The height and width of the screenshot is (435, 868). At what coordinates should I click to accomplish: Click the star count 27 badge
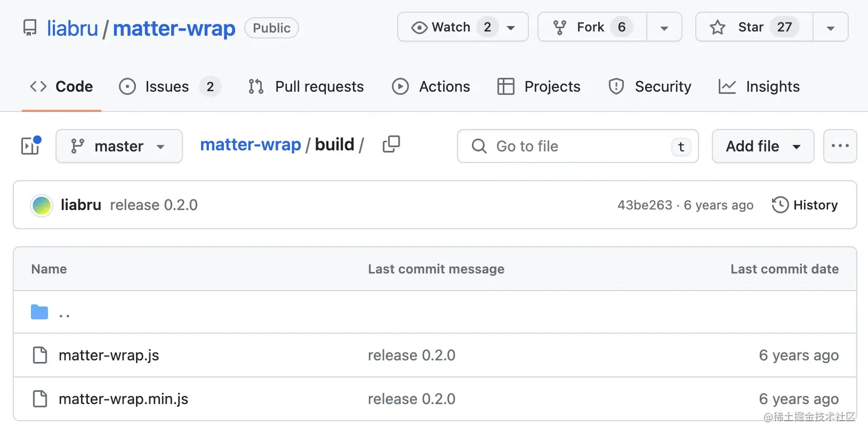pyautogui.click(x=785, y=27)
